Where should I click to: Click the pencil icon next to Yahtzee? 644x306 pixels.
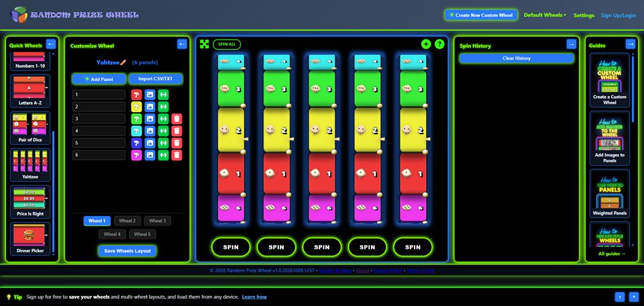(123, 62)
